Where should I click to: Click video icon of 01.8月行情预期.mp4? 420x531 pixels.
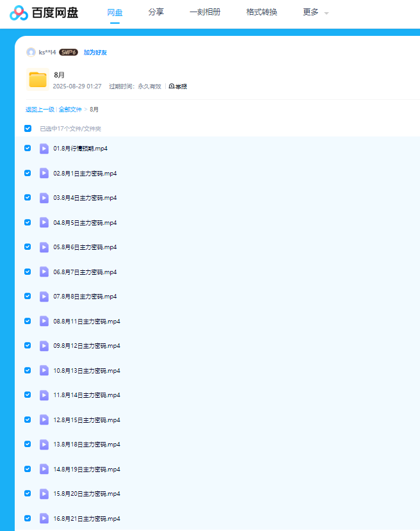[x=44, y=149]
